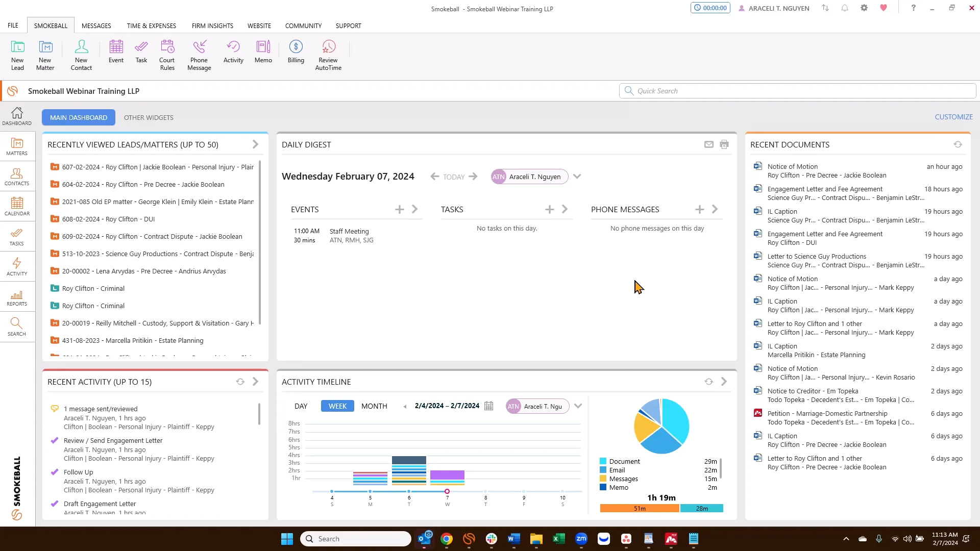Start the 00:00:00 timer
The image size is (980, 551).
(x=710, y=8)
